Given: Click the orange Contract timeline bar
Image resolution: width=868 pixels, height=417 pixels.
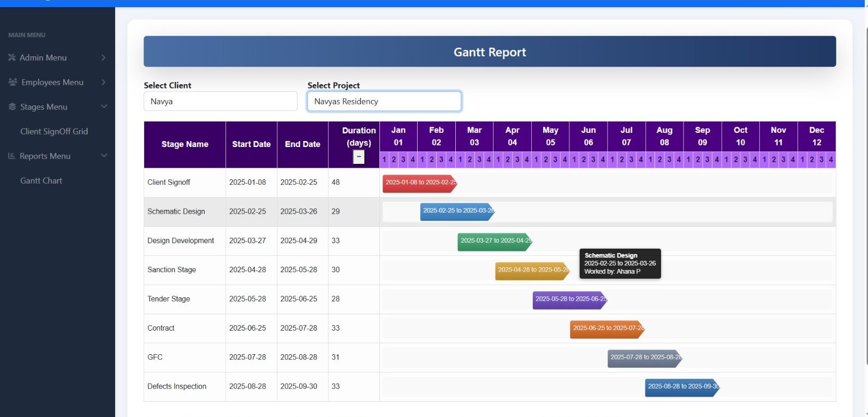Looking at the screenshot, I should pyautogui.click(x=607, y=328).
